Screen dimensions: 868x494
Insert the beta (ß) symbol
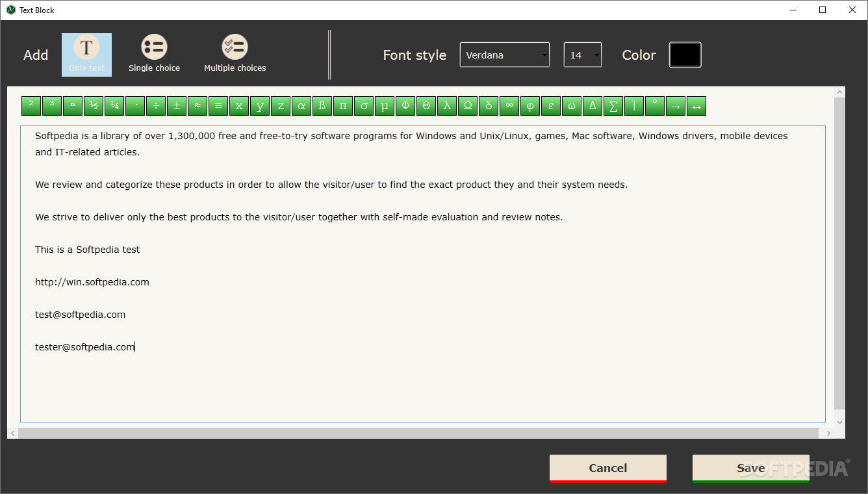point(322,106)
